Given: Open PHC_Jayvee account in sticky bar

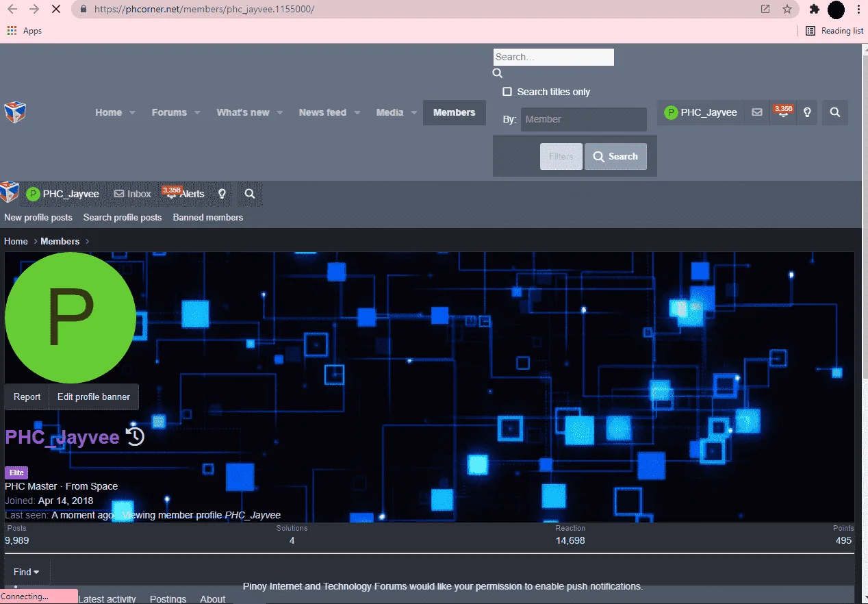Looking at the screenshot, I should (62, 194).
